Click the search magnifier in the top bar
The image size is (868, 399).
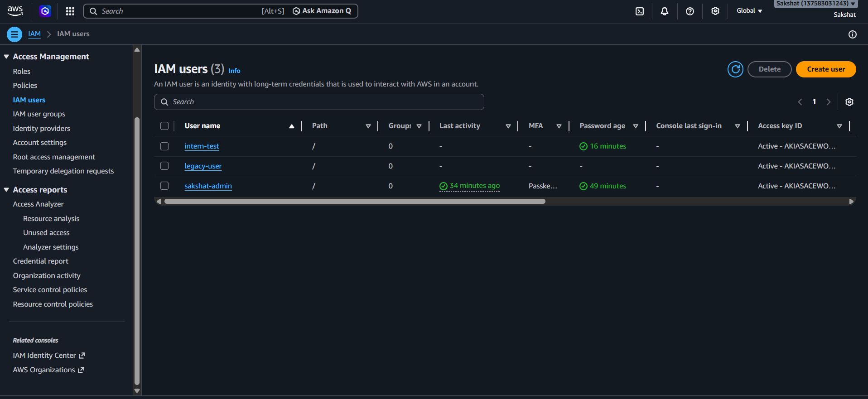pos(93,11)
